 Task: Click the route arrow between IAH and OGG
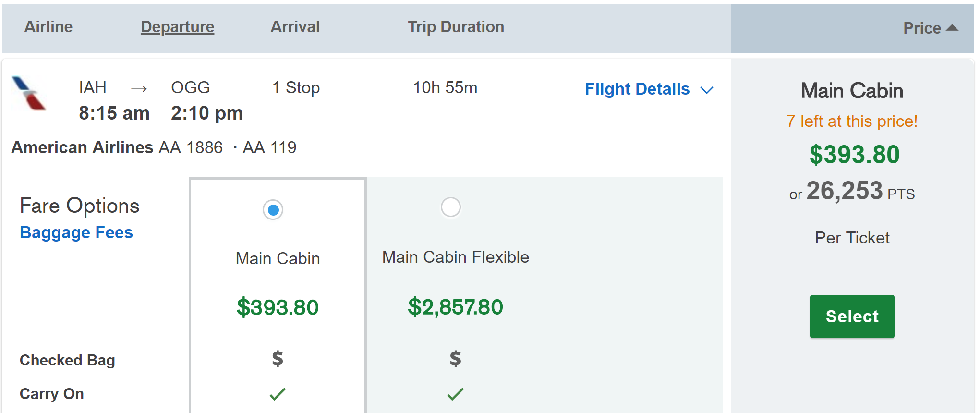[x=139, y=88]
